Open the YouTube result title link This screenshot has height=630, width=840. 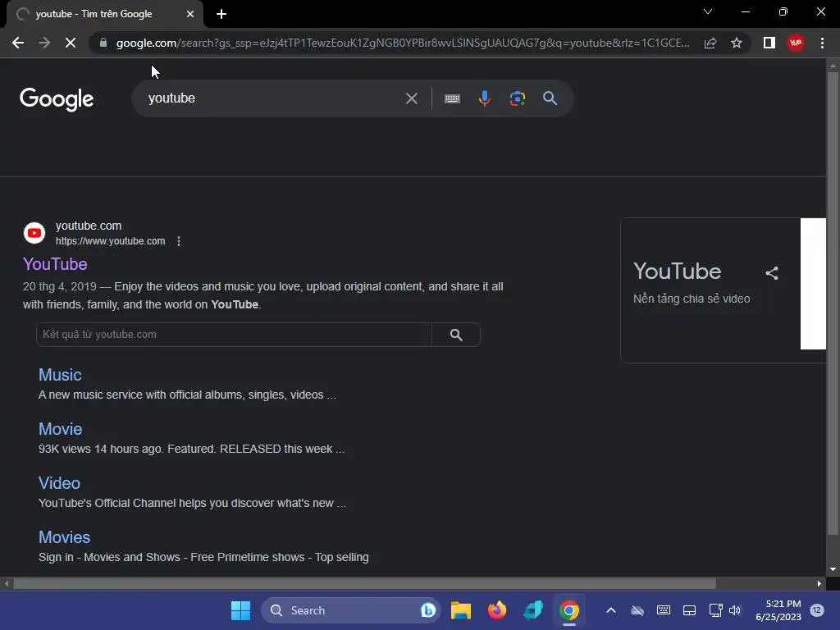(x=55, y=264)
